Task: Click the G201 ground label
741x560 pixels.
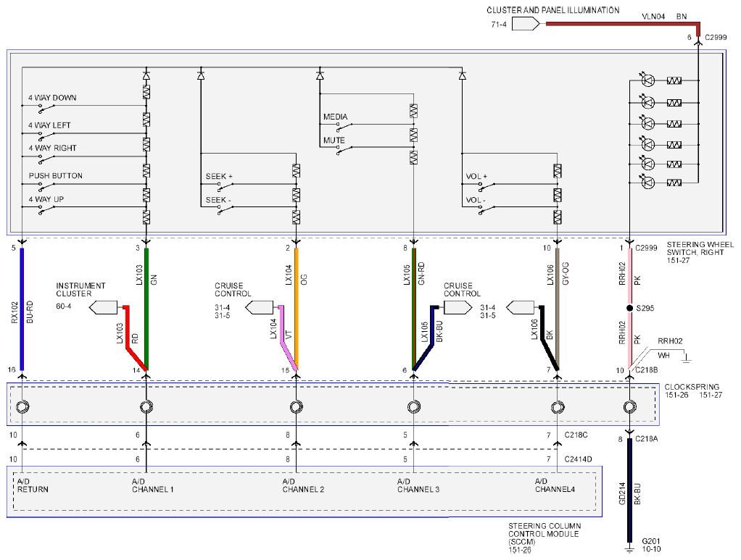Action: tap(651, 541)
